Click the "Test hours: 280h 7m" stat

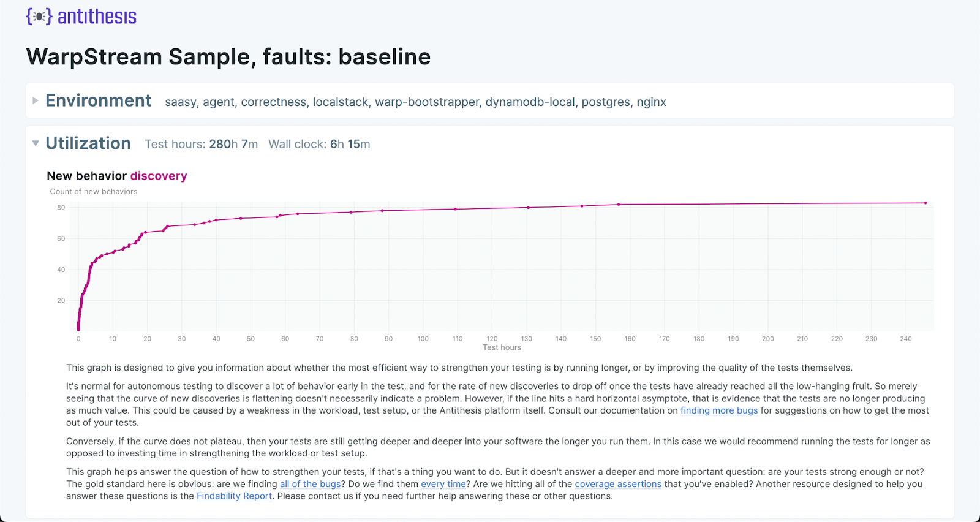201,144
